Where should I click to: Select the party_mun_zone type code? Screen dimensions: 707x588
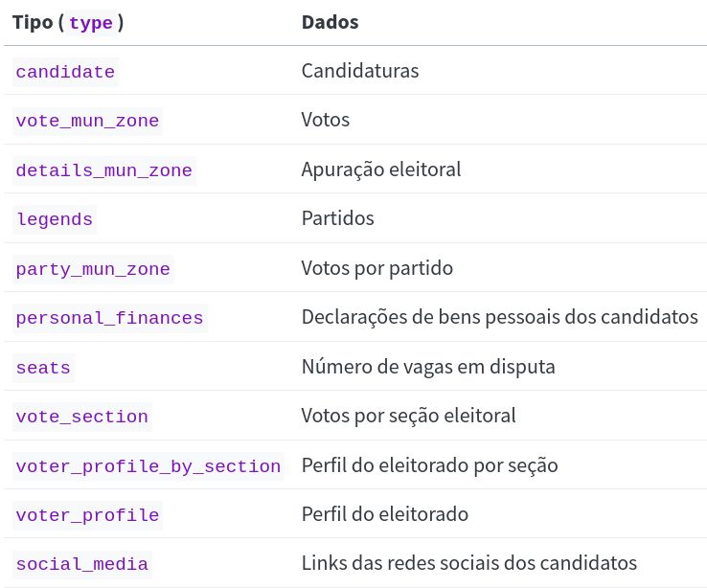tap(93, 269)
